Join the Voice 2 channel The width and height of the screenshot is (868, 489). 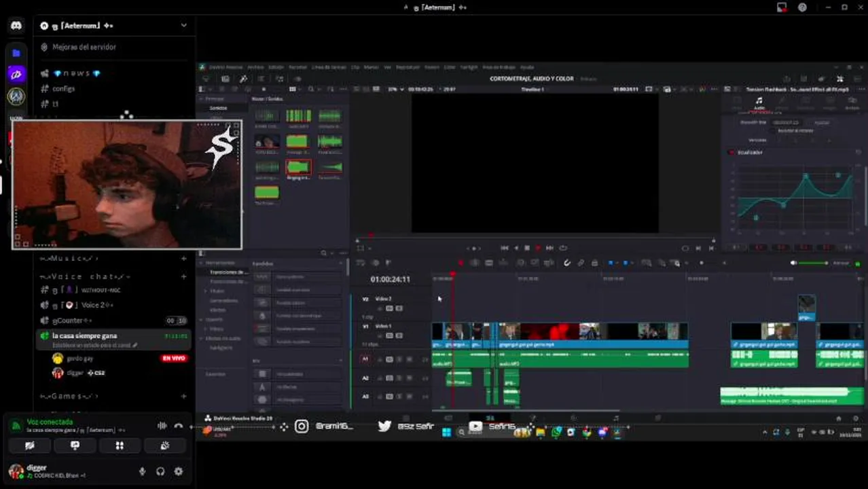[82, 306]
